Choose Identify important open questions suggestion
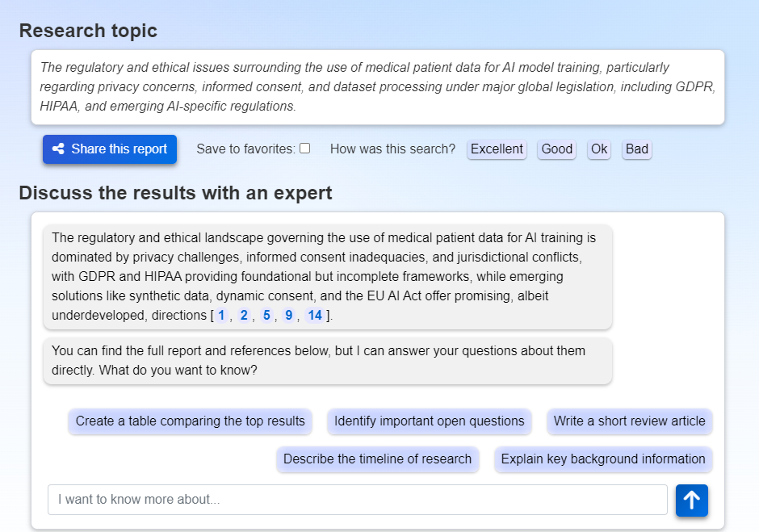Image resolution: width=759 pixels, height=532 pixels. point(430,421)
